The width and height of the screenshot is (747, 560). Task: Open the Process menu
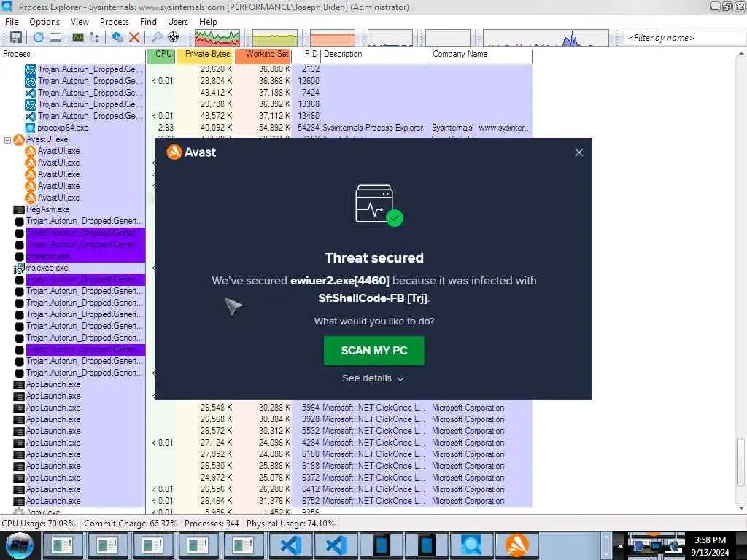pyautogui.click(x=115, y=22)
